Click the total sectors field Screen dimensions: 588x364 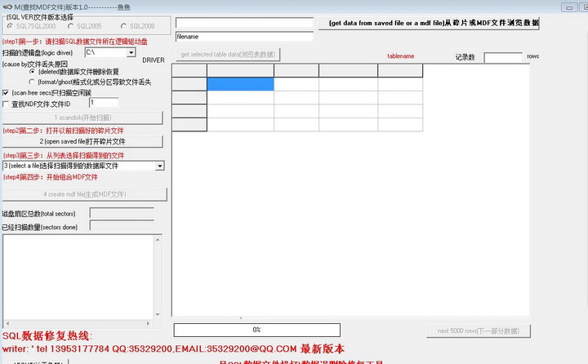point(122,213)
